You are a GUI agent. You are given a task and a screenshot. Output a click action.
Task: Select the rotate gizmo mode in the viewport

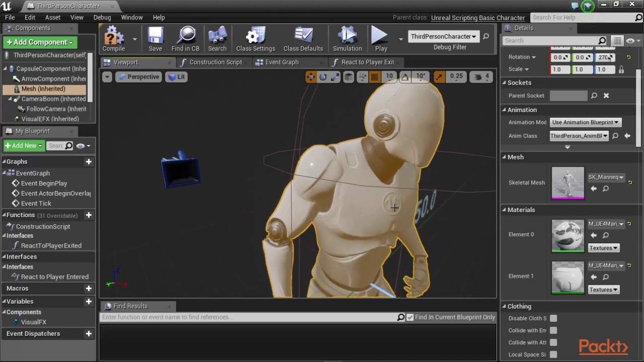pyautogui.click(x=323, y=76)
